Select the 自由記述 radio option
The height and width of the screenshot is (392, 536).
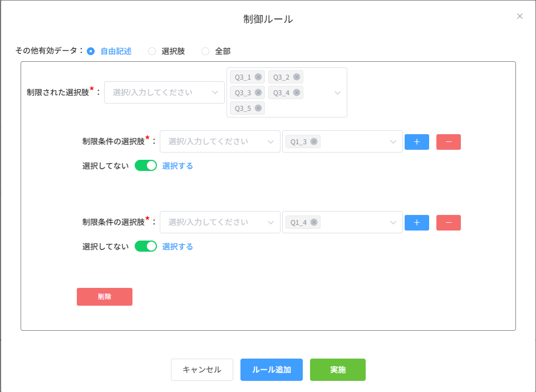[x=91, y=51]
